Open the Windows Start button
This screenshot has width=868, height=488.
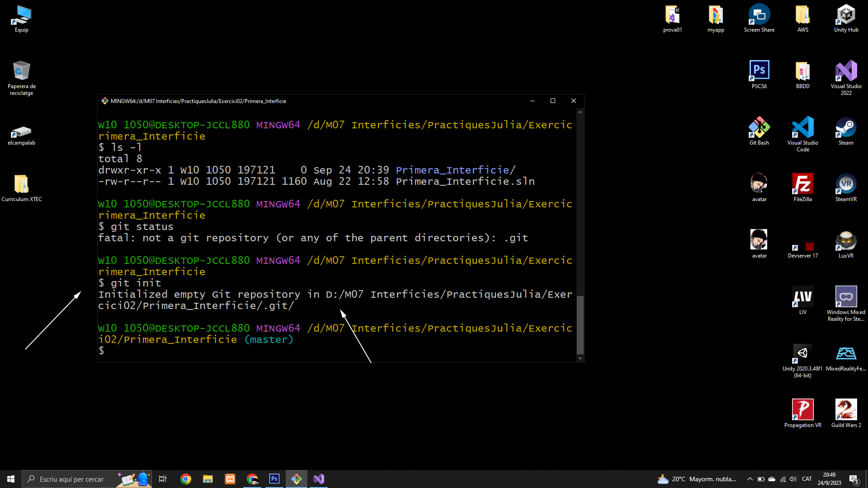(11, 479)
